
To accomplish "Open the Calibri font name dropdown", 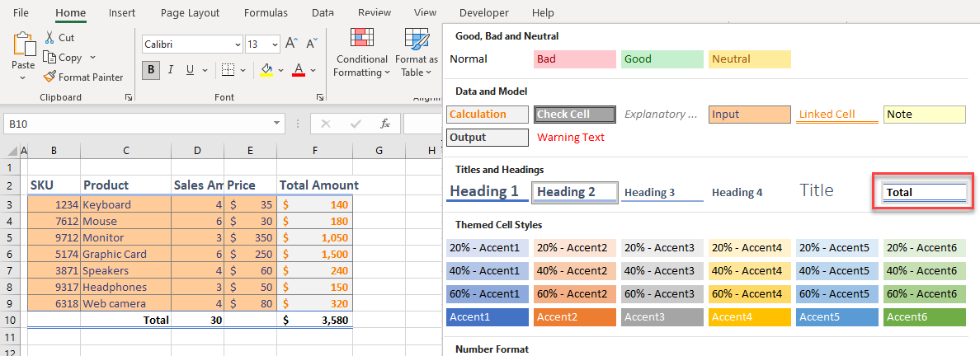I will pyautogui.click(x=238, y=44).
